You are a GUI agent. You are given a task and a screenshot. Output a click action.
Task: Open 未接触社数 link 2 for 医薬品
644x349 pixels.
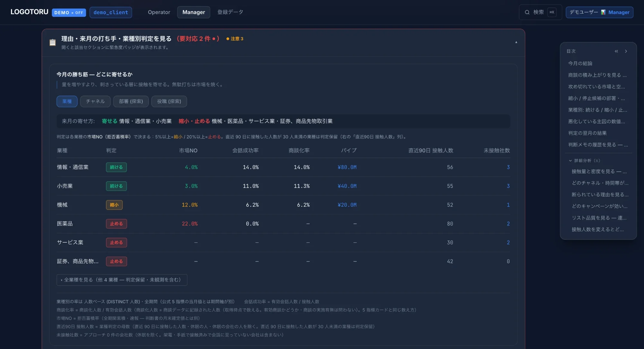[x=508, y=224]
